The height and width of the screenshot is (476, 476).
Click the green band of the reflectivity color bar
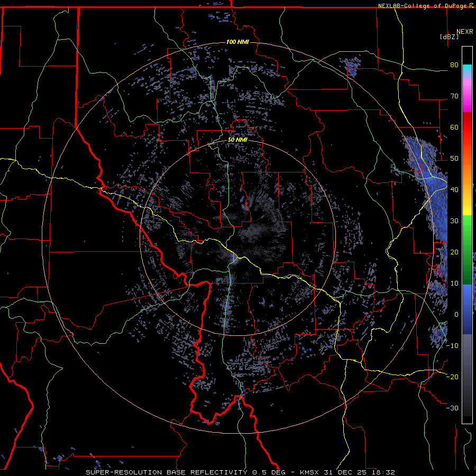(467, 249)
